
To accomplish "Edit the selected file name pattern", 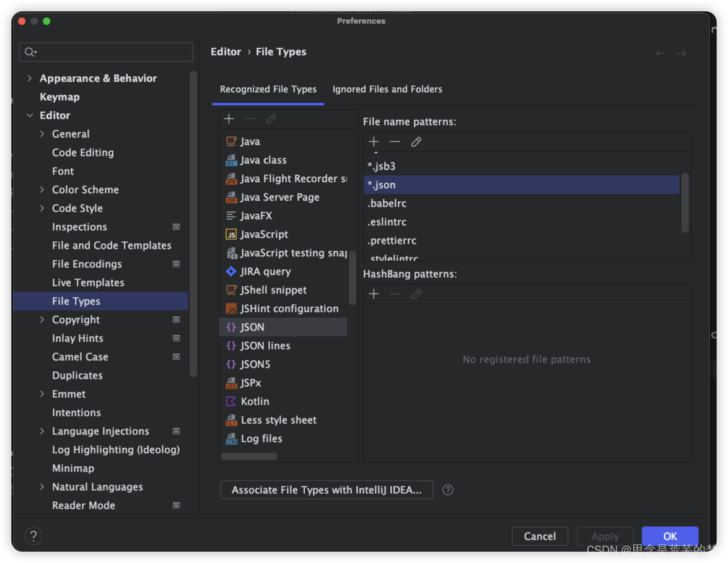I will pos(416,142).
